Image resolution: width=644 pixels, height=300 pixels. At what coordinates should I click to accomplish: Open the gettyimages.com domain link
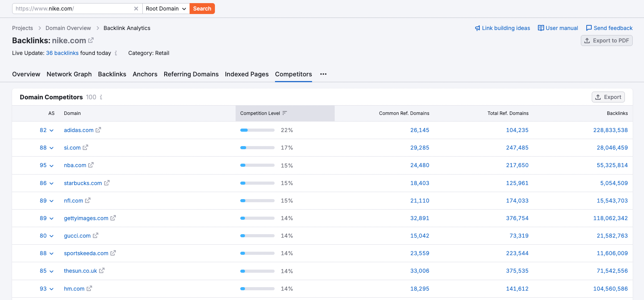(86, 218)
